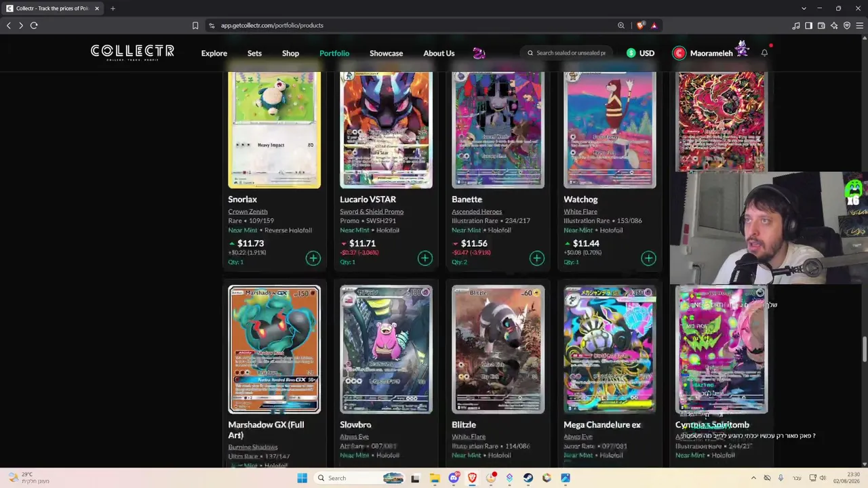This screenshot has width=868, height=488.
Task: Open page zoom control in address bar
Action: point(621,25)
